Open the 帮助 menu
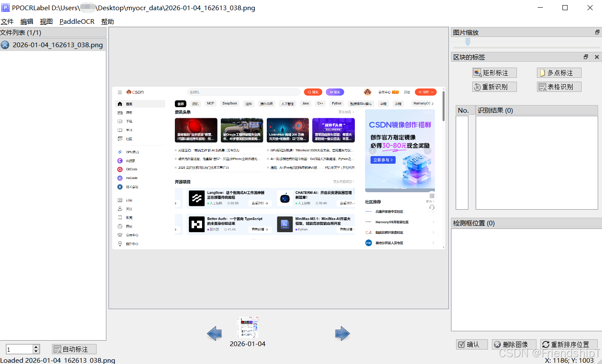The width and height of the screenshot is (602, 364). tap(108, 22)
